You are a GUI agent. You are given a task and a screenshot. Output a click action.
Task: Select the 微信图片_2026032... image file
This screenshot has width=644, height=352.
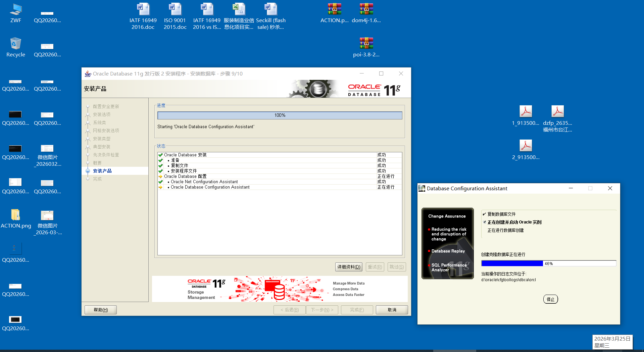pyautogui.click(x=47, y=156)
